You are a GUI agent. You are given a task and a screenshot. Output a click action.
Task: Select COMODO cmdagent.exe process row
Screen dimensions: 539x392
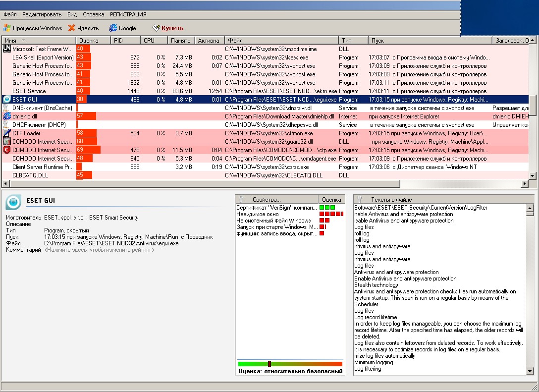(265, 159)
